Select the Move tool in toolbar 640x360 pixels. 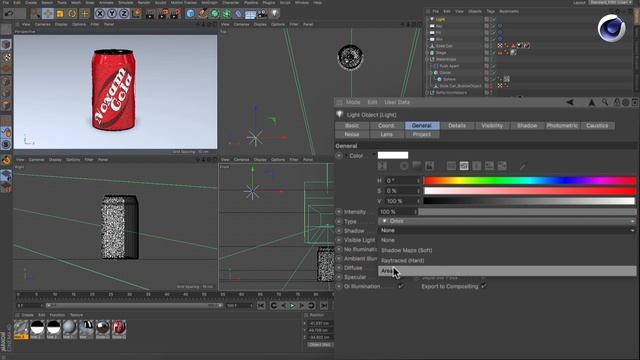tap(48, 14)
